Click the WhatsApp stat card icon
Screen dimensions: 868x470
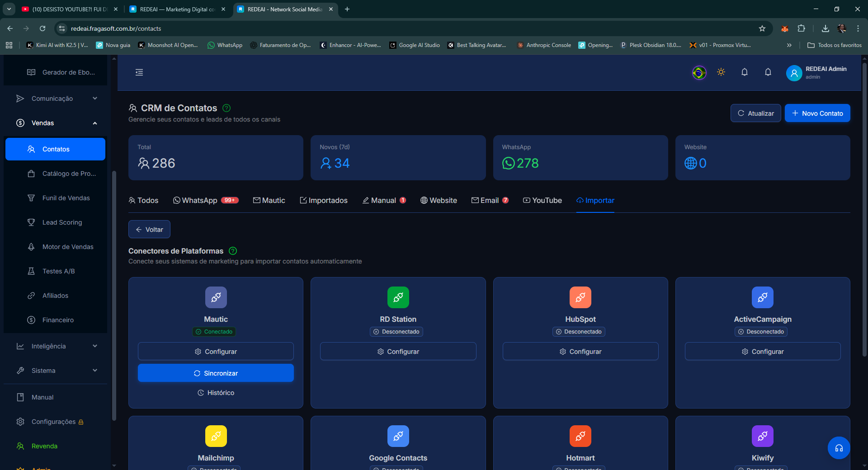[x=509, y=163]
